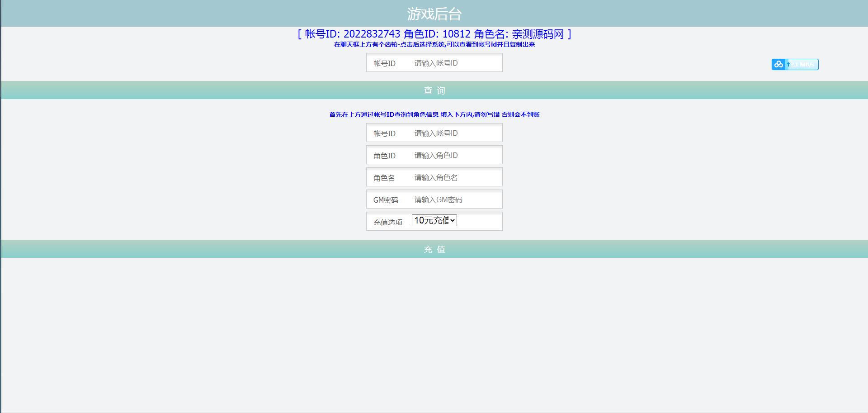Click the account info link showing 亲测源码网

tap(538, 34)
